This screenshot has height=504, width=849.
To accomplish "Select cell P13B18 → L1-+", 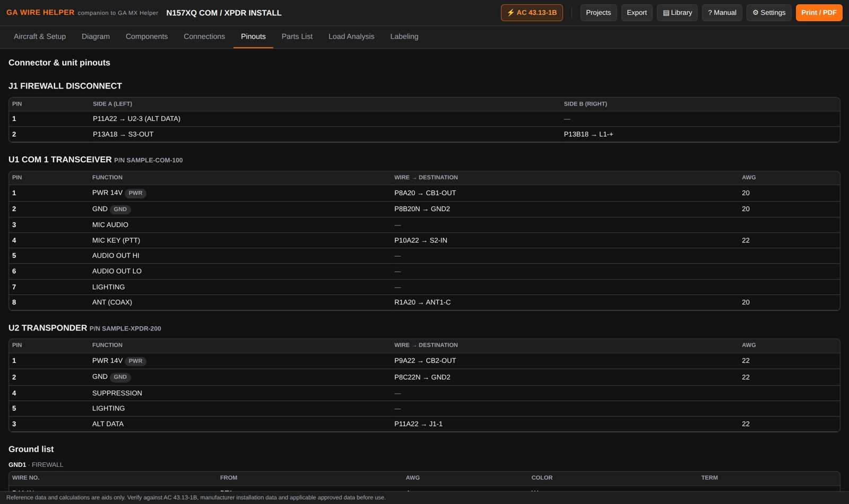I will (x=588, y=134).
